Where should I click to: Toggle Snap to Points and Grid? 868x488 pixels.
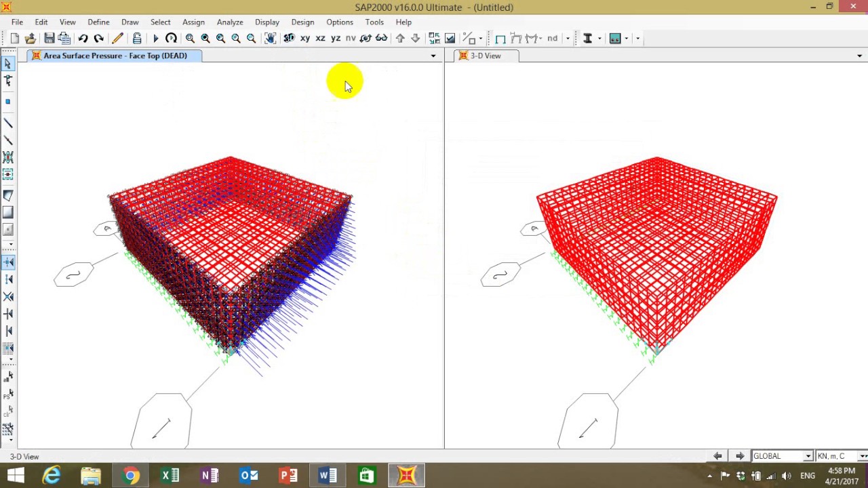[8, 262]
